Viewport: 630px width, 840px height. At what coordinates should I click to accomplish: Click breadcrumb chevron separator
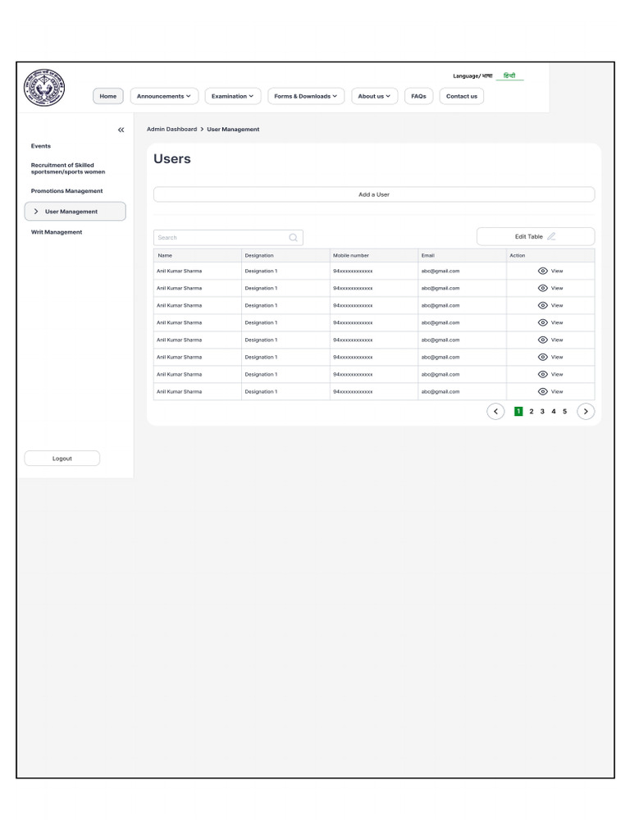tap(202, 129)
